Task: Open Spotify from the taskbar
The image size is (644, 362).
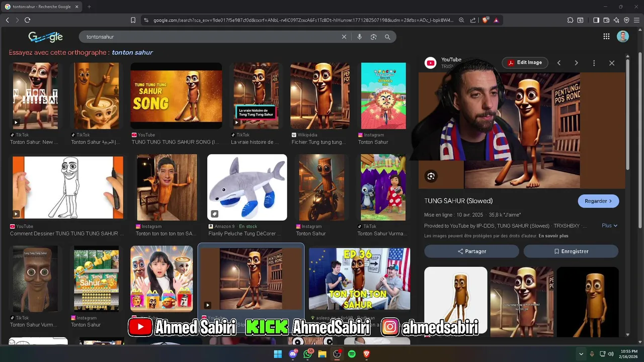Action: pyautogui.click(x=352, y=354)
